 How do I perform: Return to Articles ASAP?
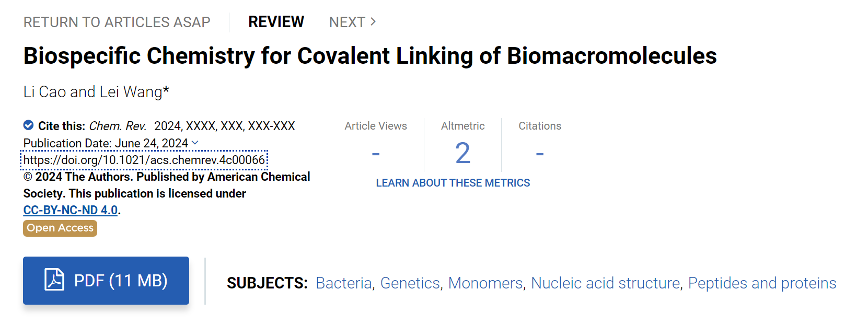click(x=117, y=22)
